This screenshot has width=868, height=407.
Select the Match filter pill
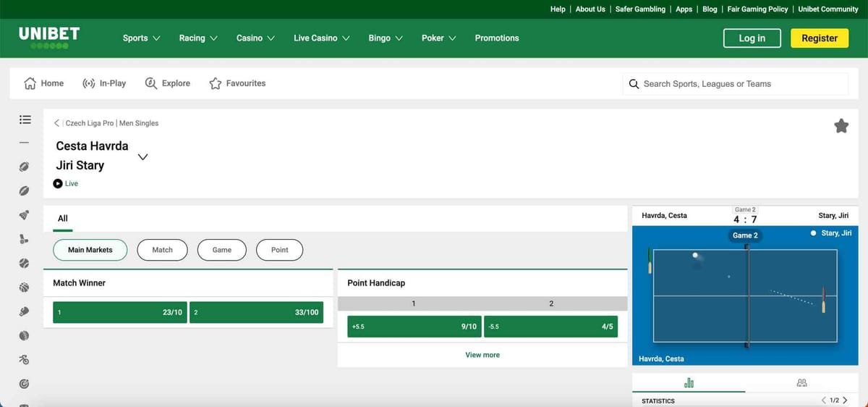pos(163,250)
